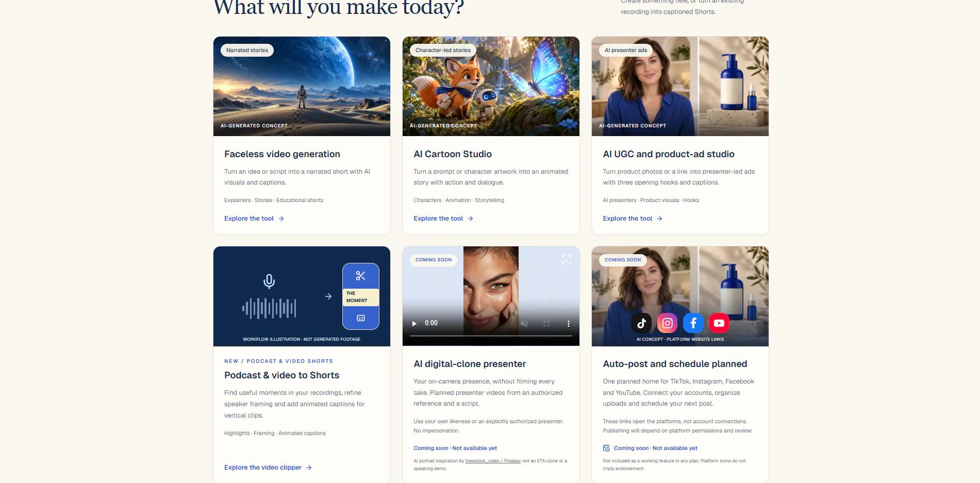Click the YouTube icon on Auto-post card
This screenshot has height=483, width=980.
pyautogui.click(x=719, y=323)
